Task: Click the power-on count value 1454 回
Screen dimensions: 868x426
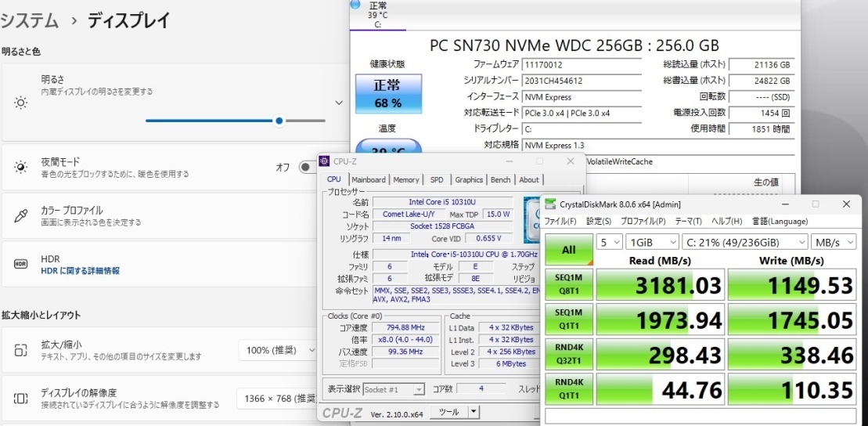Action: click(x=761, y=113)
